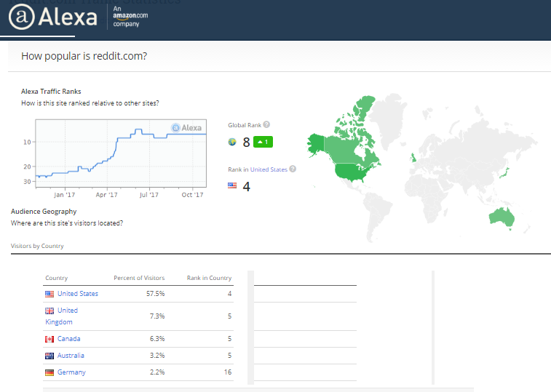Click the Canada flag in the country table
Viewport: 551px width, 392px height.
pos(49,339)
